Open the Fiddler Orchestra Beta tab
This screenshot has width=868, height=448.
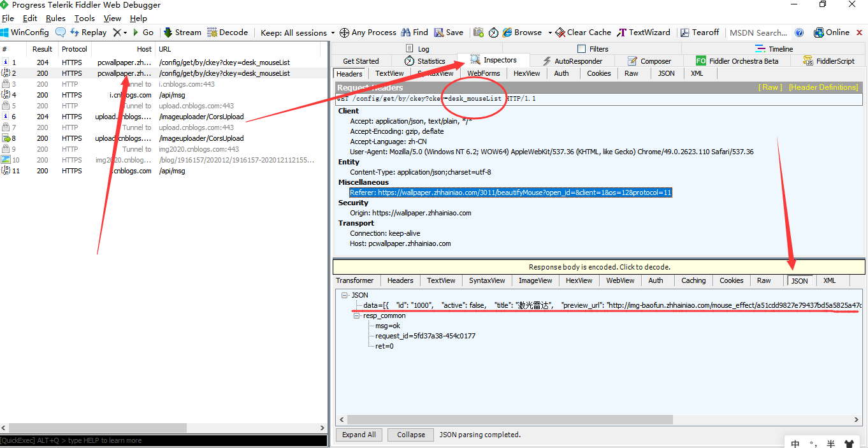click(x=737, y=61)
